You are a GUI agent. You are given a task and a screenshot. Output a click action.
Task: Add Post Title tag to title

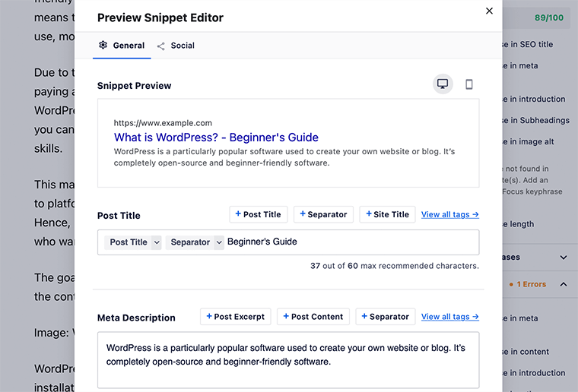(x=259, y=214)
